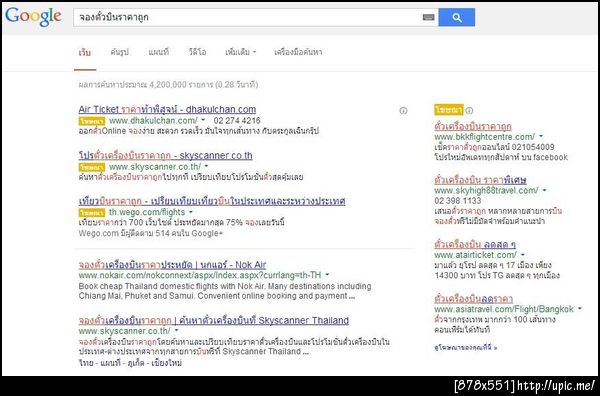Click the 'see your ad here' link

tap(466, 348)
